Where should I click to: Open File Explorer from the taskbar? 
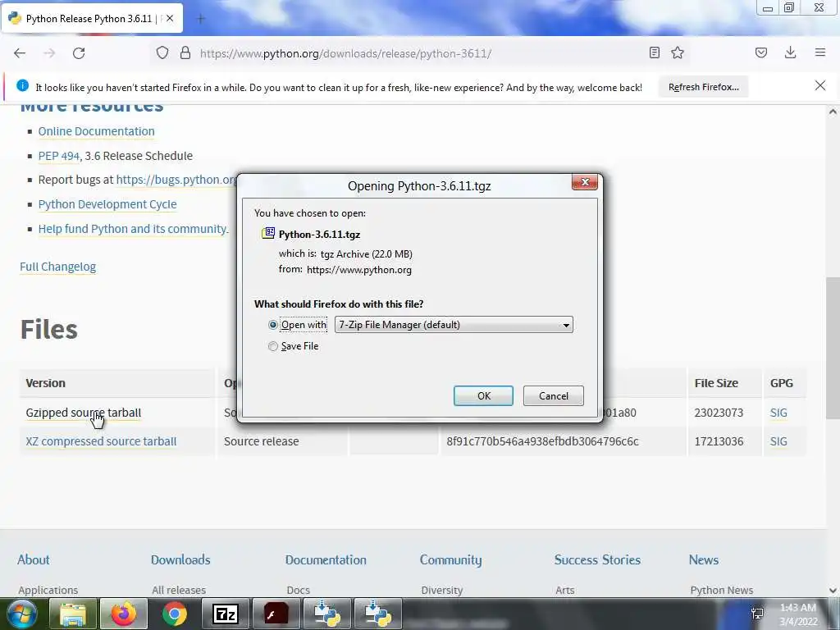(73, 614)
